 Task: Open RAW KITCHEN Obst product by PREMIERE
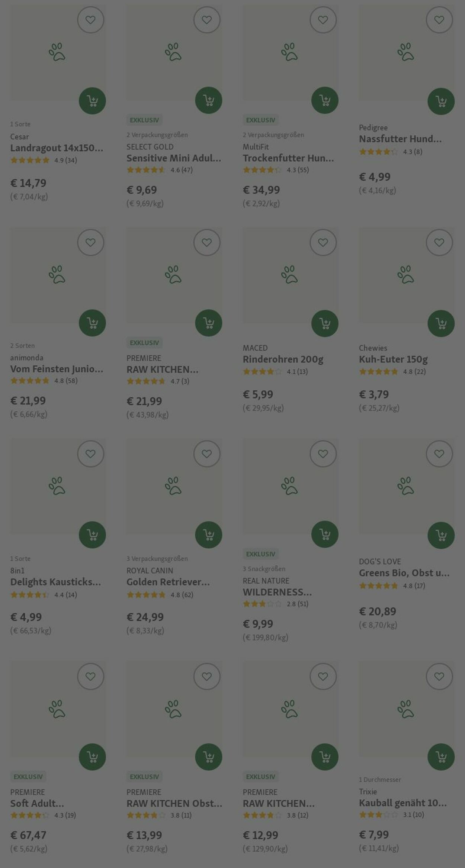pos(174,803)
